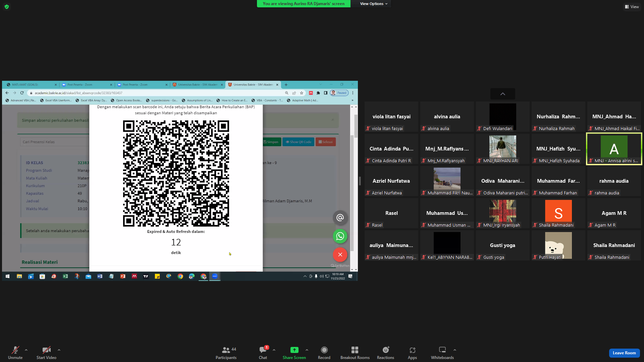Select the Putri Hayati video tile

coord(558,245)
